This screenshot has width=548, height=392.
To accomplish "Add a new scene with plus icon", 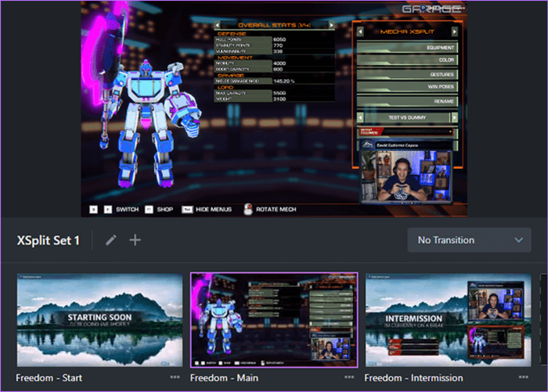I will [x=135, y=240].
